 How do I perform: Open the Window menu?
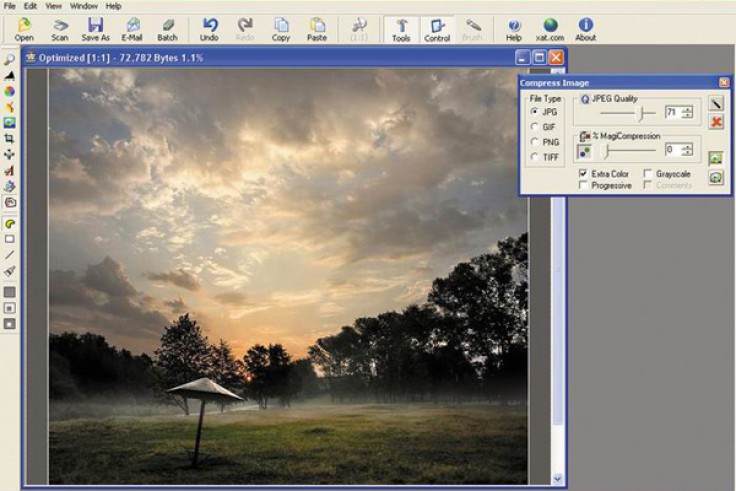[84, 6]
